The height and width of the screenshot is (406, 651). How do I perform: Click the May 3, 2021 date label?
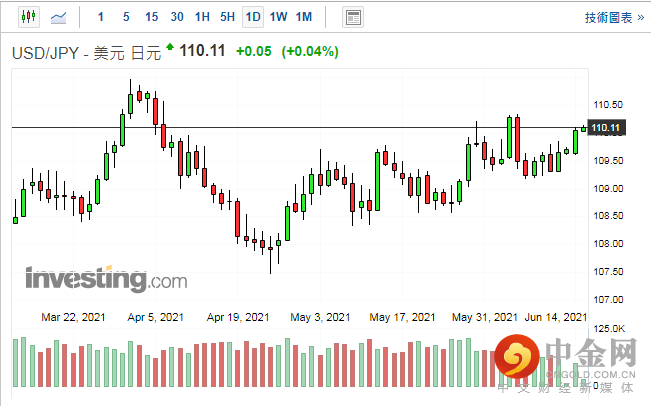320,318
